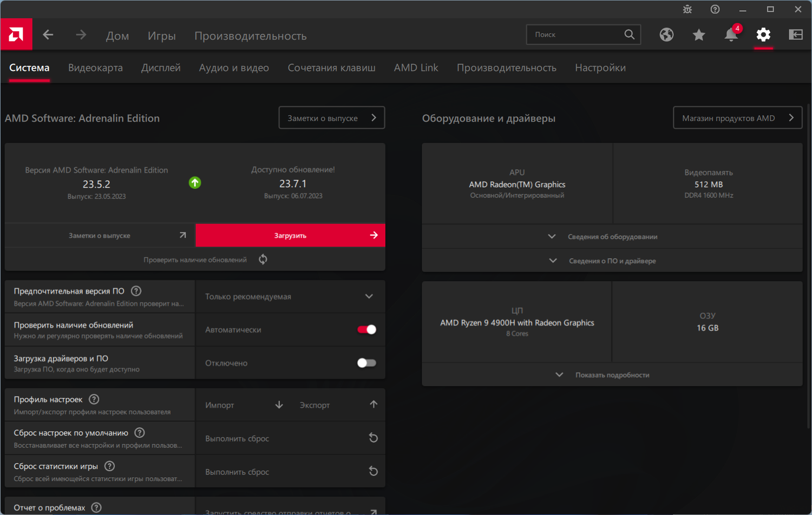The width and height of the screenshot is (812, 515).
Task: Switch to the Сочетания клавиш tab
Action: (331, 68)
